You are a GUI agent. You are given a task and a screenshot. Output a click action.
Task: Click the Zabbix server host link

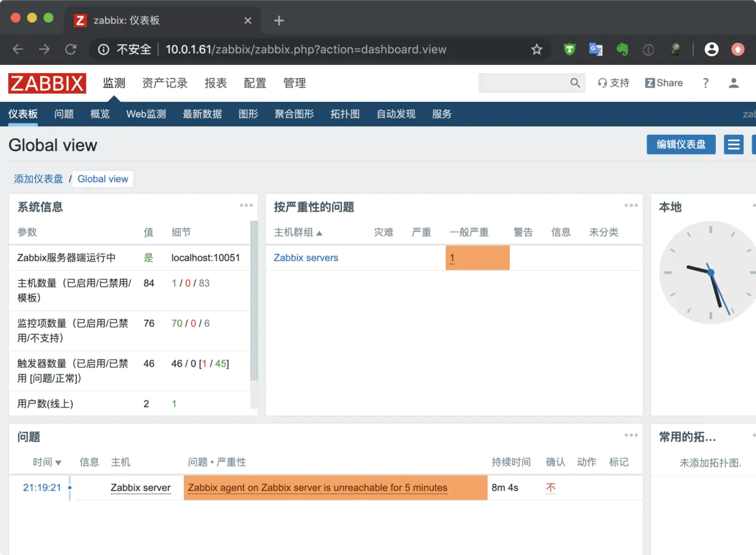click(140, 488)
